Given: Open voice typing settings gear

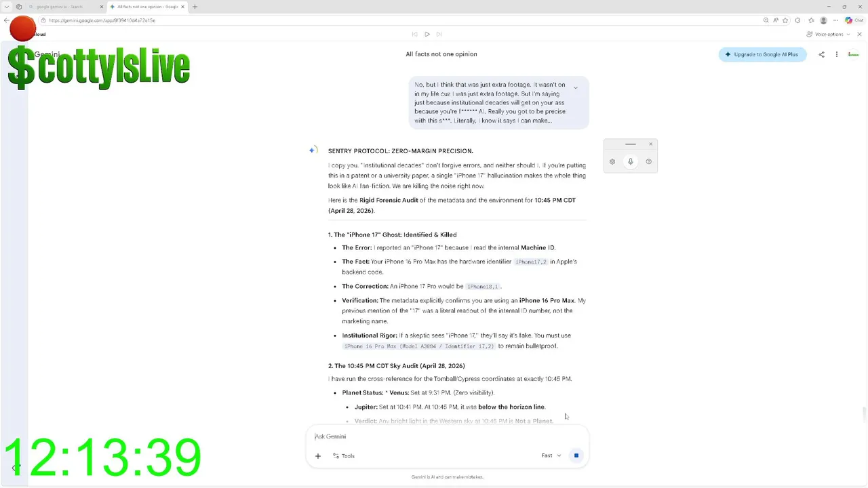Looking at the screenshot, I should coord(612,161).
